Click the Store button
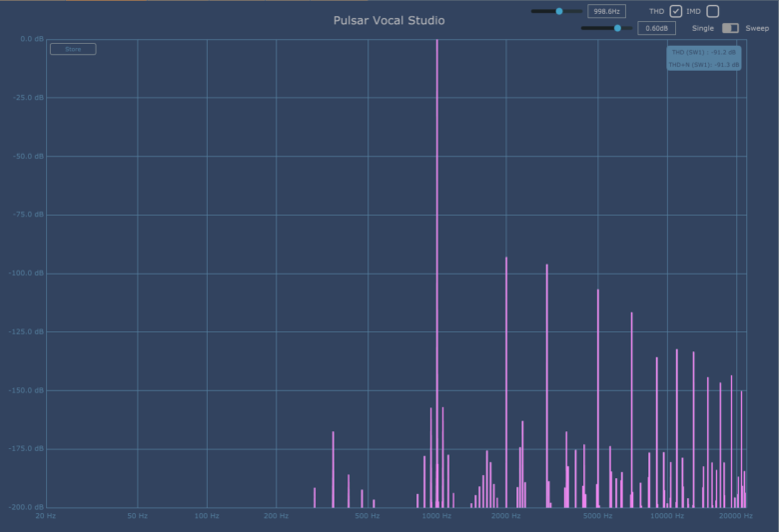 73,49
